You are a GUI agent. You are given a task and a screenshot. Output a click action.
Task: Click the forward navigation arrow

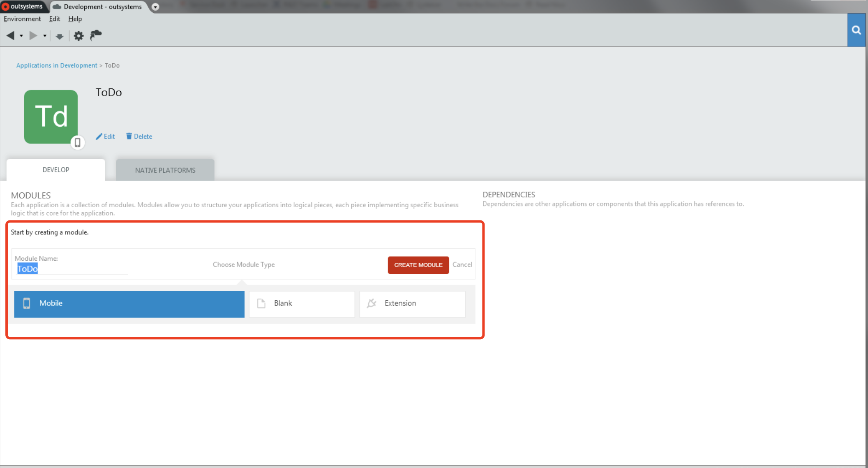tap(33, 36)
